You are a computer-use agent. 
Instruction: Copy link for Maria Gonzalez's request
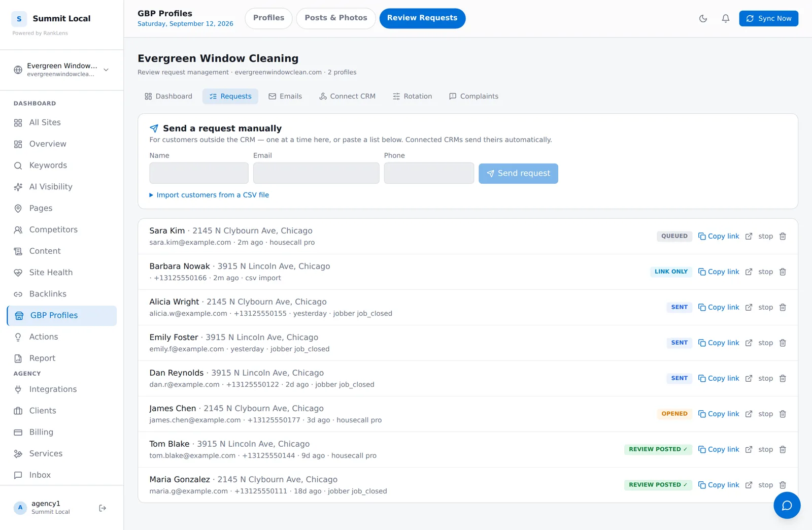(x=719, y=485)
